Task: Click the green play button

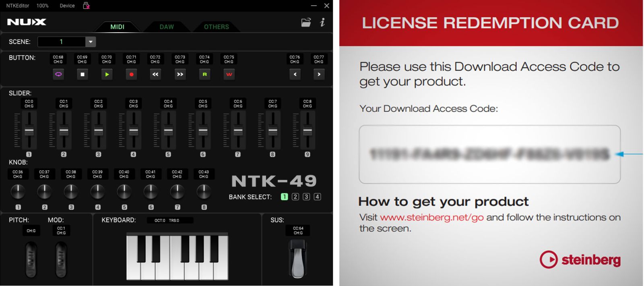Action: coord(107,74)
